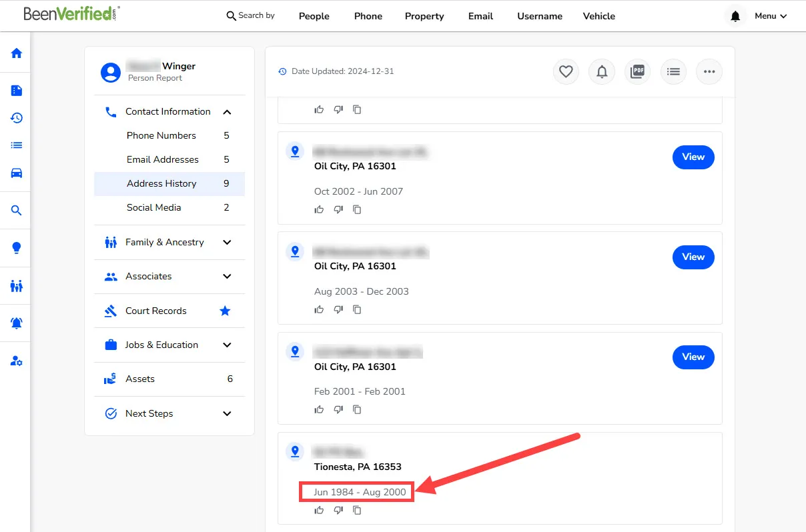Screen dimensions: 806x532
Task: Select the car icon for vehicle records
Action: click(x=15, y=173)
